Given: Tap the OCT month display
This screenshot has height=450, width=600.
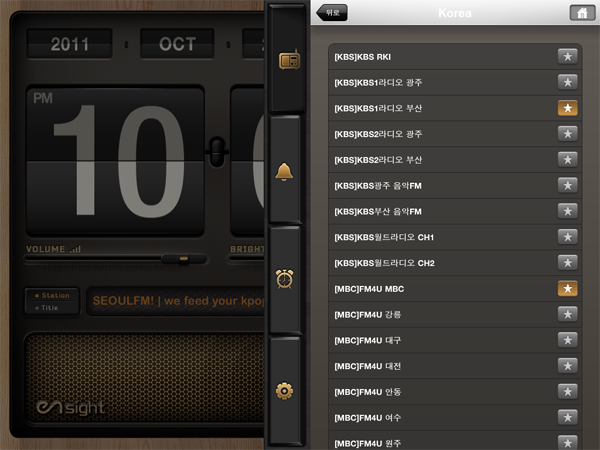Looking at the screenshot, I should click(177, 44).
